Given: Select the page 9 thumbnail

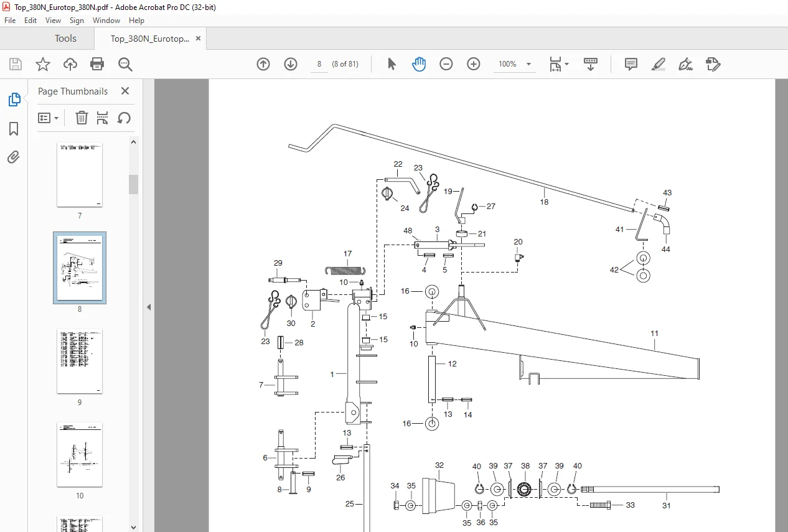Looking at the screenshot, I should [80, 362].
